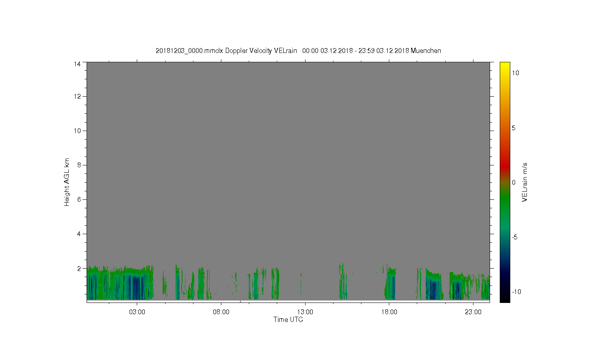Click the 23:00 time tick label
The height and width of the screenshot is (364, 607).
[x=473, y=312]
